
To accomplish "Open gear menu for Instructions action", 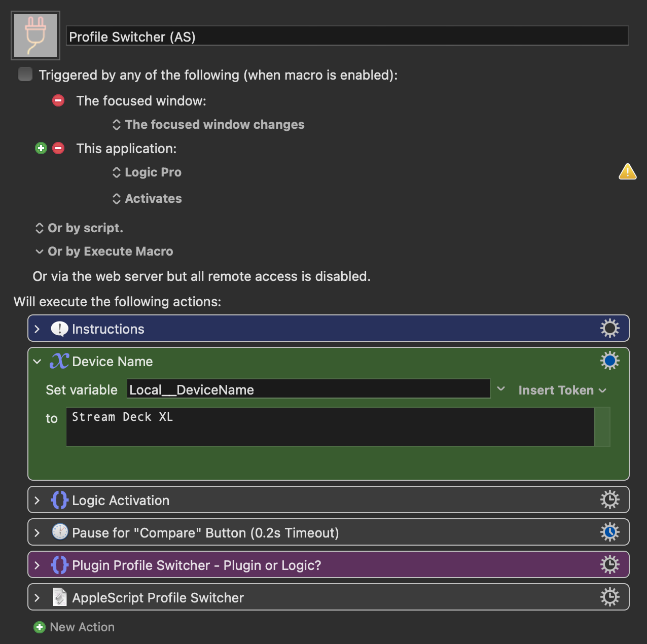I will pyautogui.click(x=610, y=329).
